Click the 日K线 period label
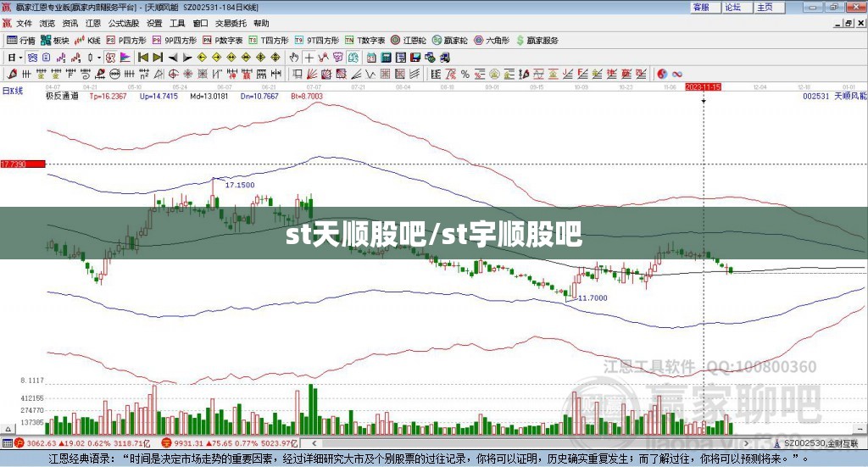Image resolution: width=868 pixels, height=467 pixels. pos(13,92)
